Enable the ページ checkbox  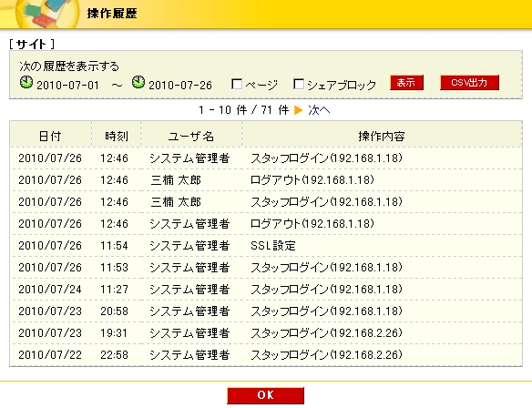pyautogui.click(x=237, y=84)
